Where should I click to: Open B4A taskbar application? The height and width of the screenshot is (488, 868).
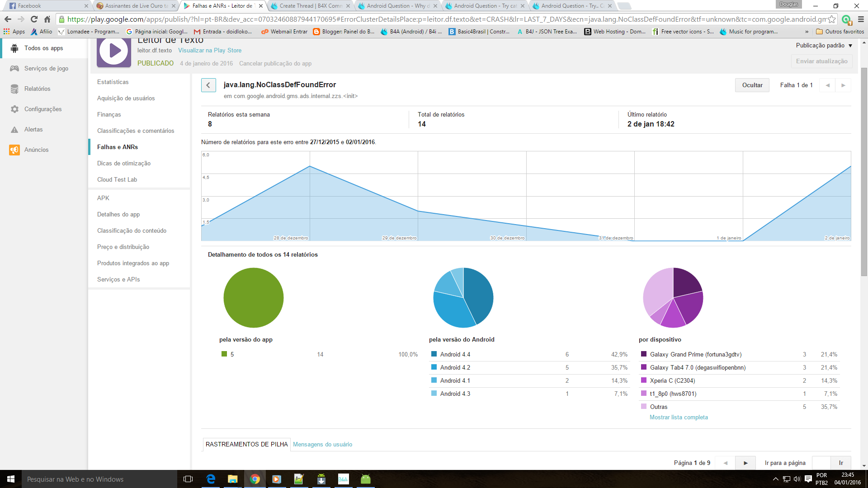[343, 479]
